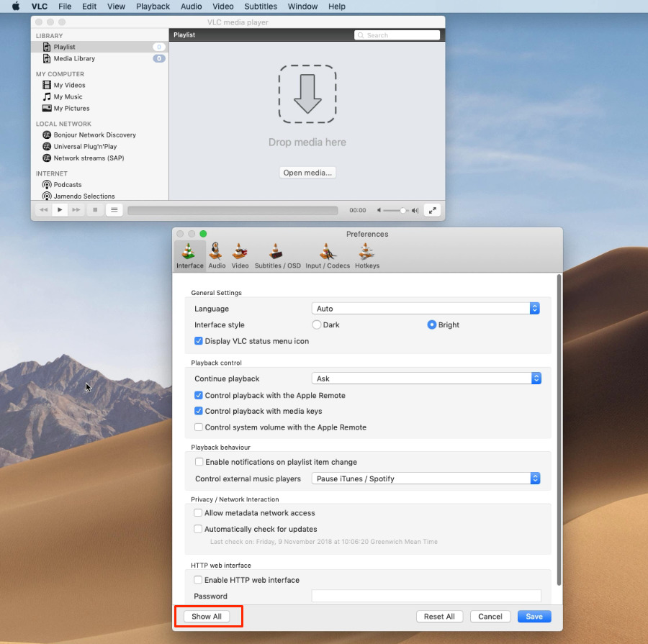Image resolution: width=648 pixels, height=644 pixels.
Task: Click the HTTP Password field
Action: tap(426, 596)
